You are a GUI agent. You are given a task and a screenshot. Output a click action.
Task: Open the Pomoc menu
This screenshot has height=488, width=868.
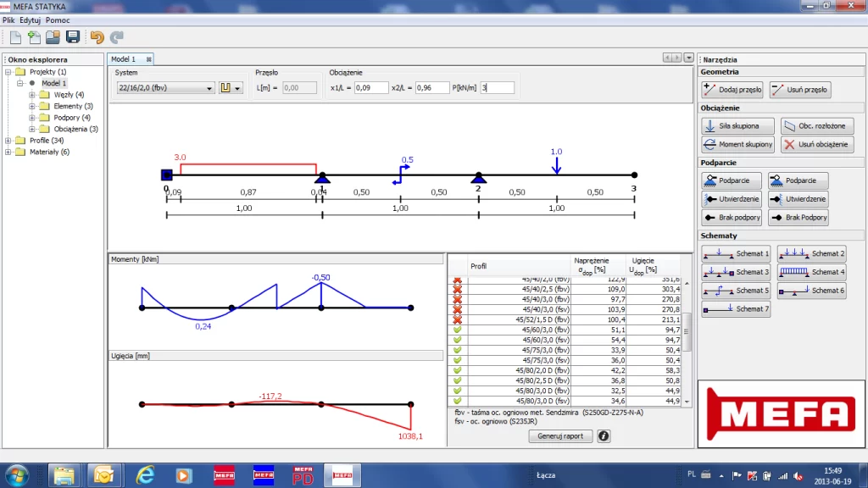pyautogui.click(x=58, y=20)
